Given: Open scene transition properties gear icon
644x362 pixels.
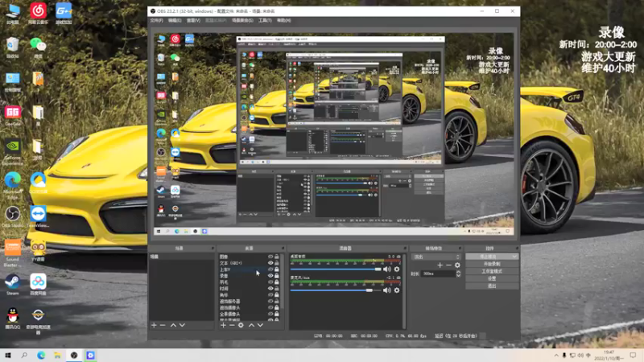Looking at the screenshot, I should pos(457,265).
